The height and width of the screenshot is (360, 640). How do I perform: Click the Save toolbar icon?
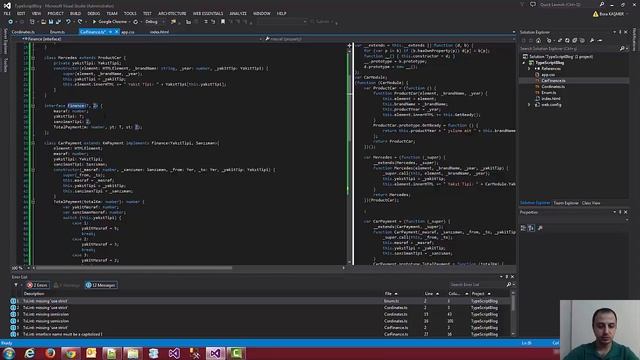pos(51,22)
